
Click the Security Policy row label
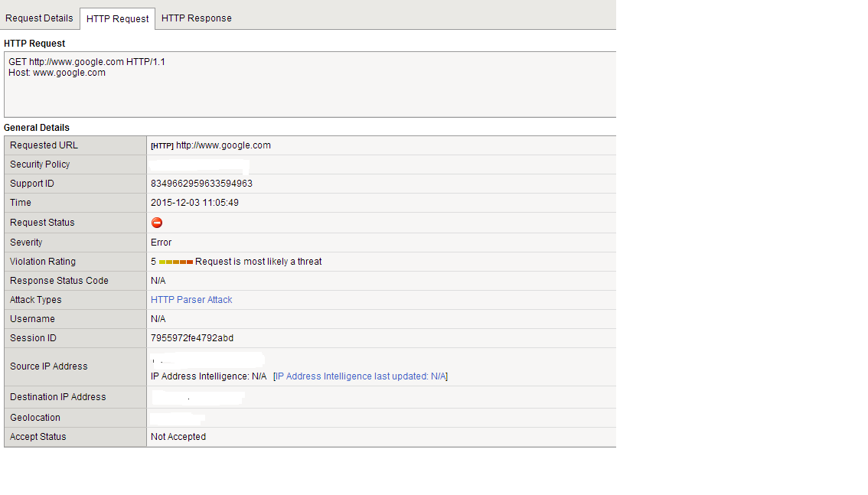[40, 164]
